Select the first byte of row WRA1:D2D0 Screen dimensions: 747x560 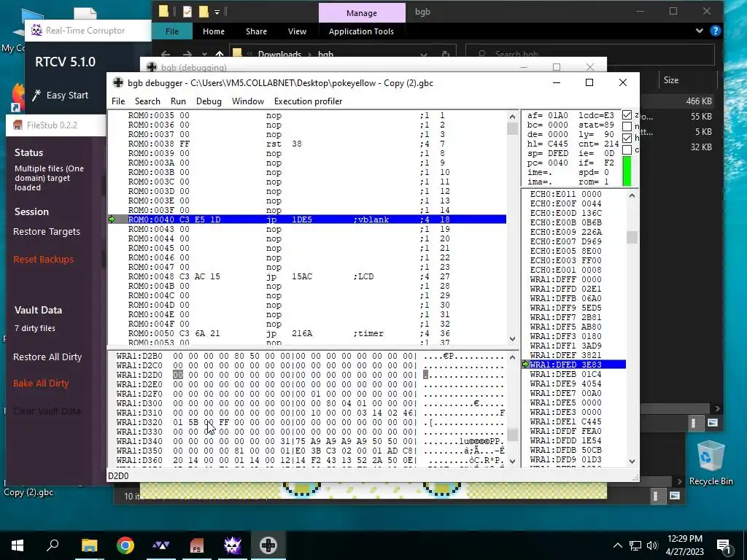[x=178, y=375]
